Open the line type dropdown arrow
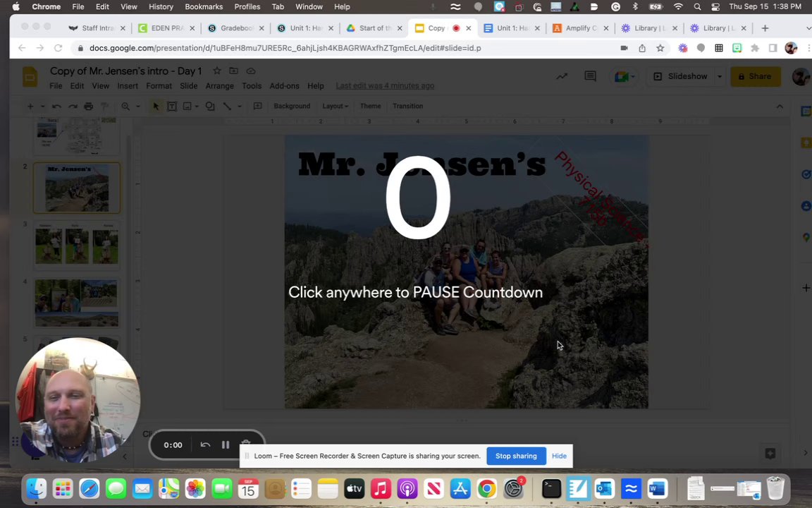This screenshot has height=508, width=812. tap(239, 107)
